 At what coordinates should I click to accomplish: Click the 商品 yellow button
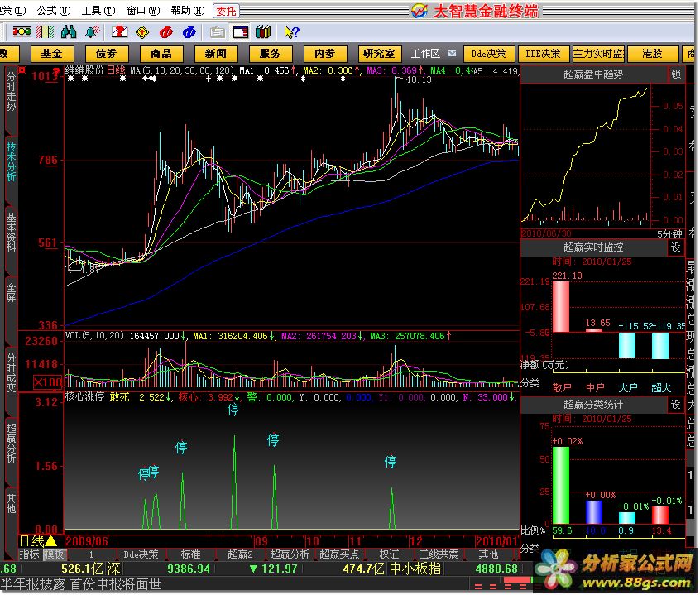[x=161, y=54]
